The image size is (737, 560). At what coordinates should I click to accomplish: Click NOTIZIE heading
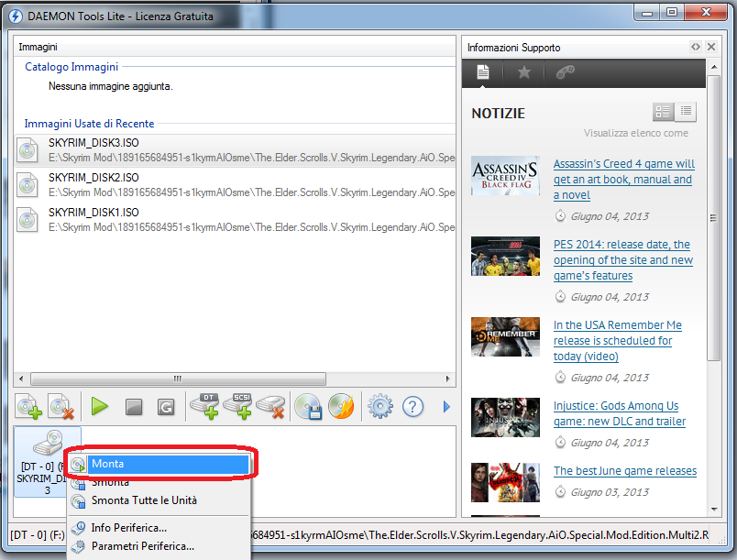(499, 114)
